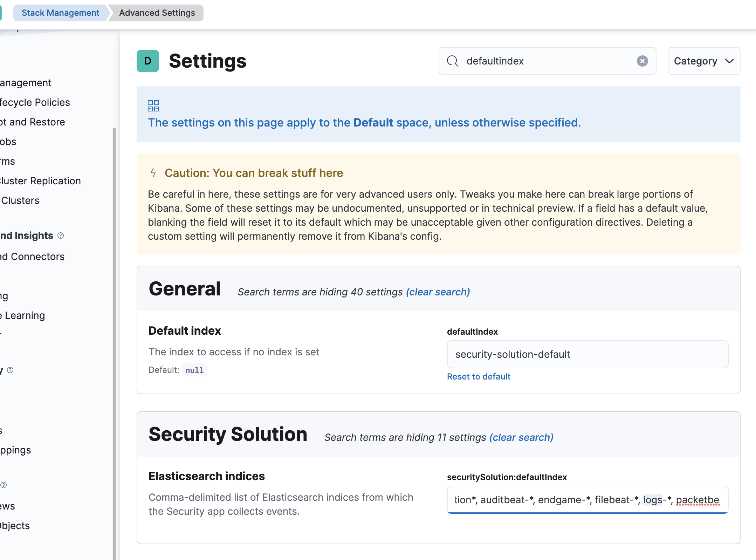Click the spaces grid icon in banner
This screenshot has height=560, width=756.
153,105
